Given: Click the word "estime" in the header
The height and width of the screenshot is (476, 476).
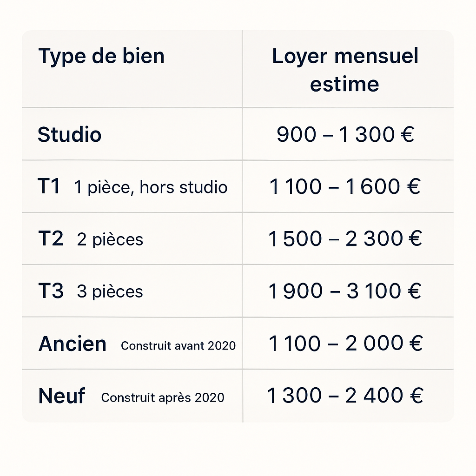Looking at the screenshot, I should click(x=344, y=84).
